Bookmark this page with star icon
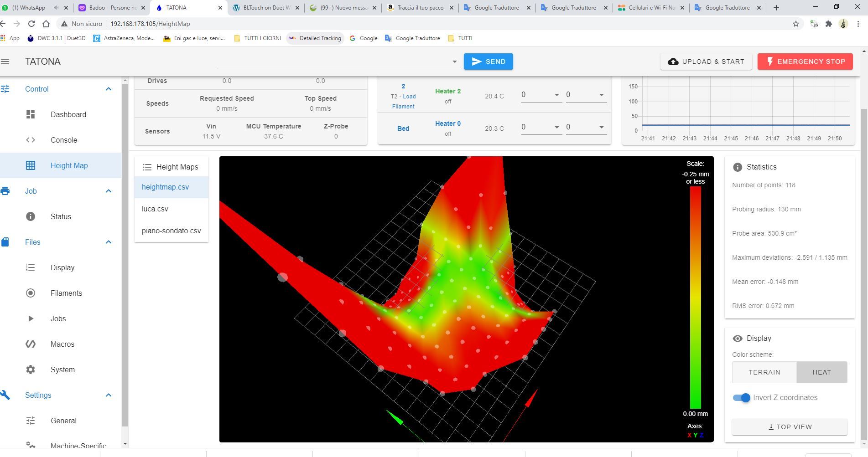The height and width of the screenshot is (457, 868). [796, 24]
